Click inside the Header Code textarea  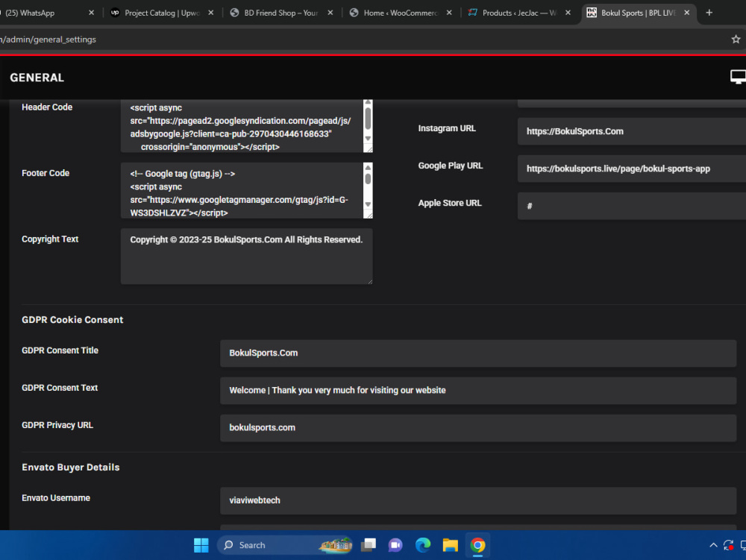pyautogui.click(x=242, y=127)
